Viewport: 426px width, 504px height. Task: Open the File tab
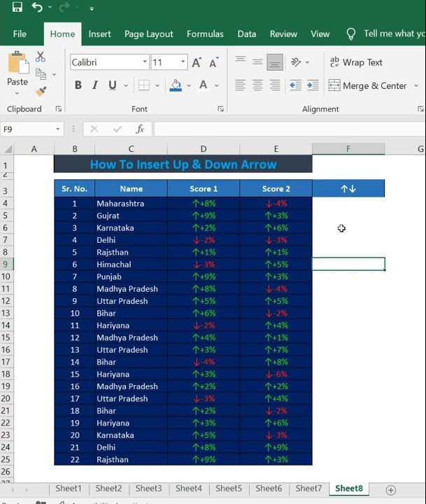pos(20,34)
